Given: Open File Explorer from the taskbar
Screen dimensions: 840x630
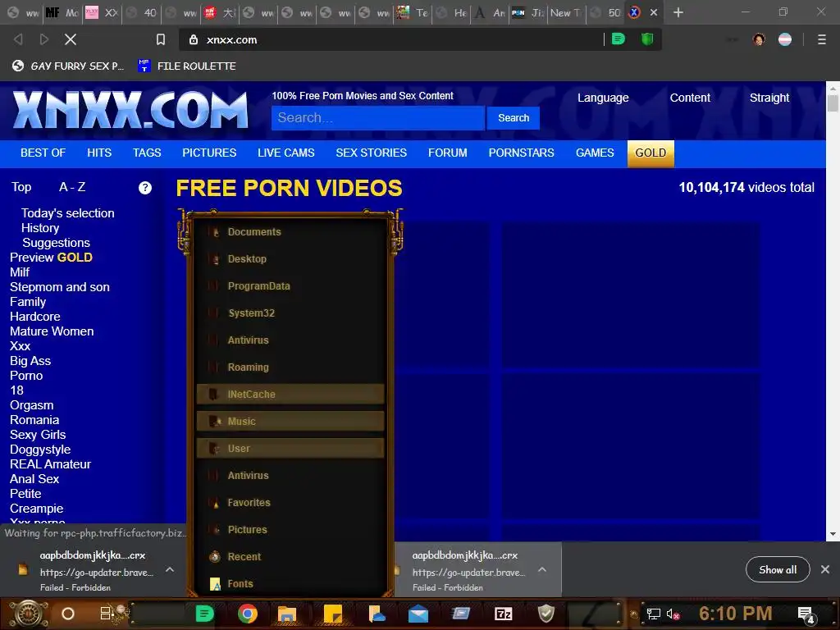Looking at the screenshot, I should (x=286, y=614).
